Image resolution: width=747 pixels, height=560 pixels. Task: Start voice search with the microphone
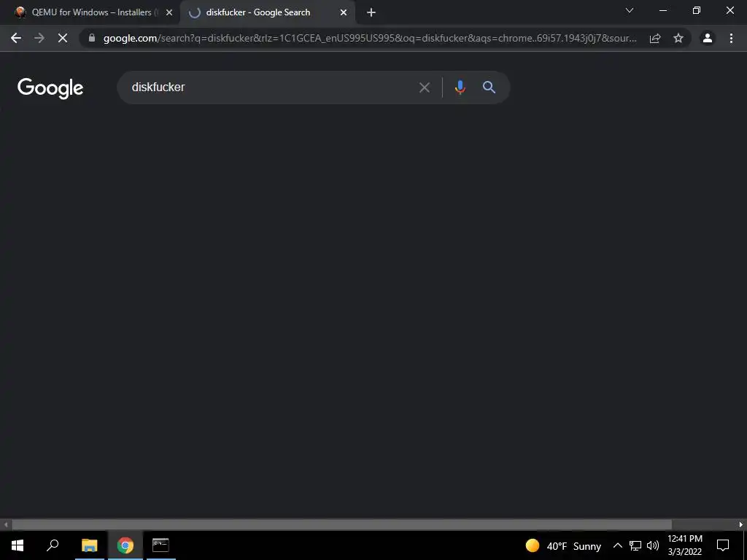pyautogui.click(x=460, y=87)
